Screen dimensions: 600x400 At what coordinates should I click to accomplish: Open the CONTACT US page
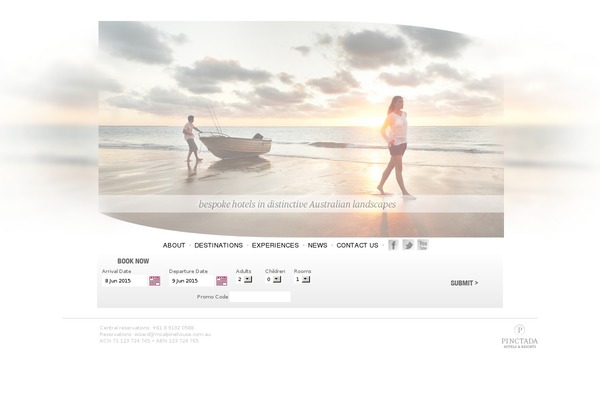[357, 245]
